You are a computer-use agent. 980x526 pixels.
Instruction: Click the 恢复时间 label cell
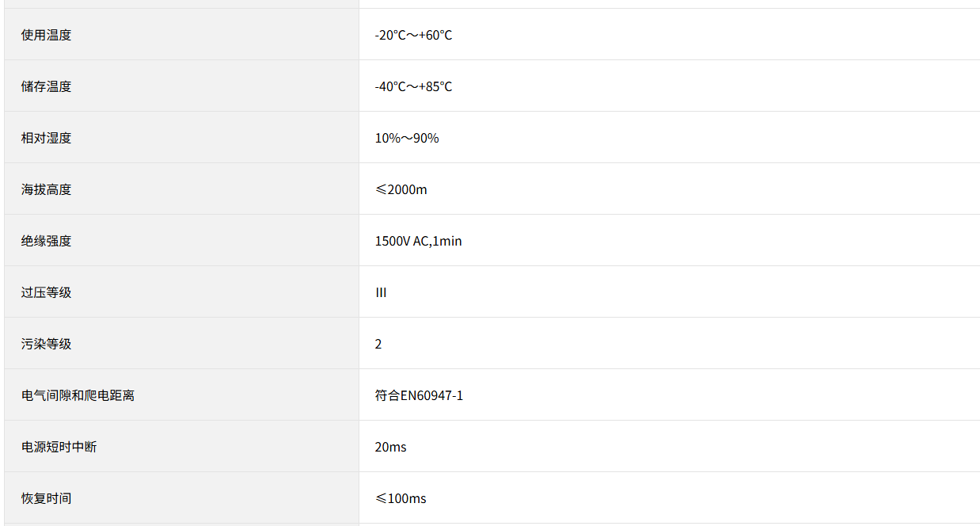pyautogui.click(x=46, y=498)
